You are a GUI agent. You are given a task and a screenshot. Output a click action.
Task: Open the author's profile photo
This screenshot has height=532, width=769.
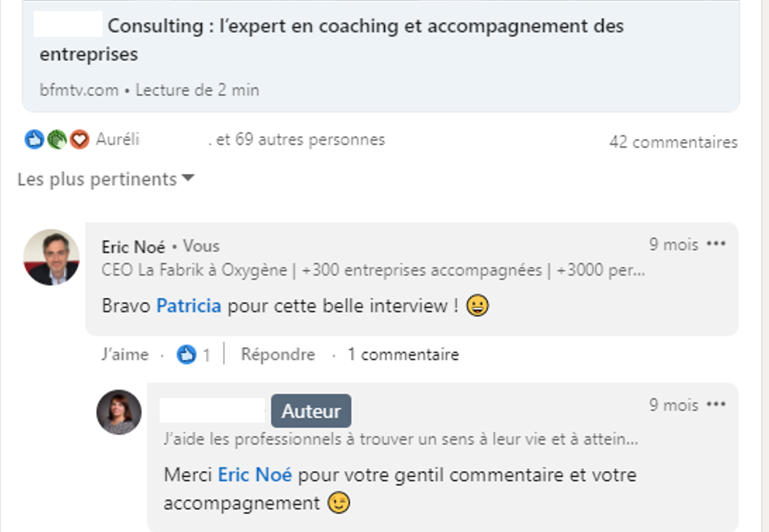pos(119,412)
